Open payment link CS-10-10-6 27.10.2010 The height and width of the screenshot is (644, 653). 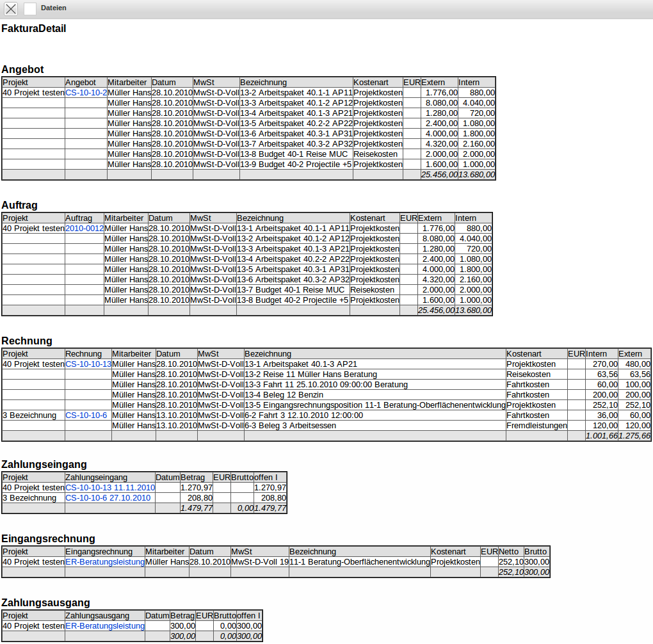point(108,498)
